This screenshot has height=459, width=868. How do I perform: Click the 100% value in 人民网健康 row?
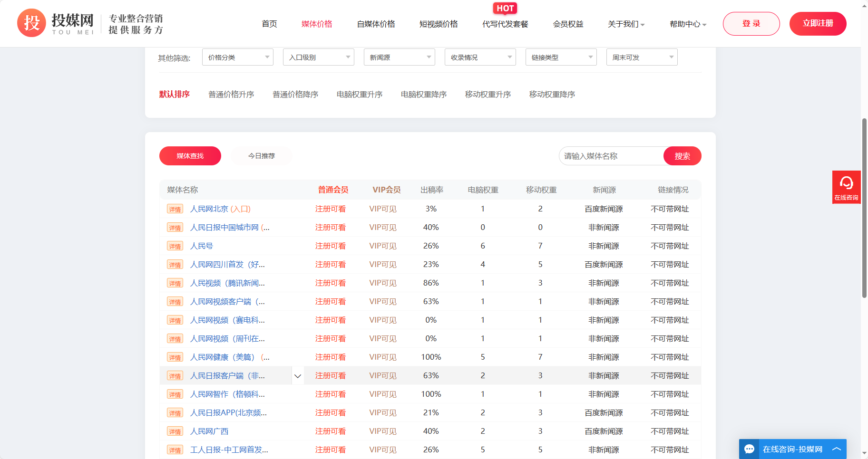click(x=431, y=357)
